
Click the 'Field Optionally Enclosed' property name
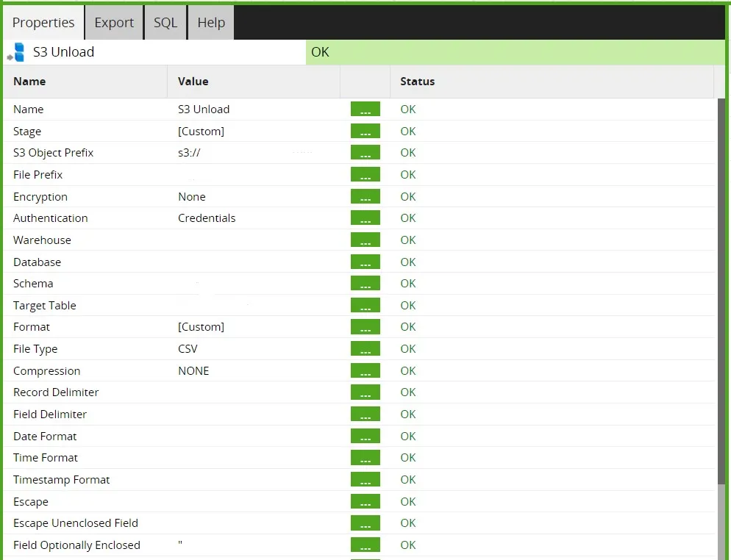pyautogui.click(x=76, y=545)
